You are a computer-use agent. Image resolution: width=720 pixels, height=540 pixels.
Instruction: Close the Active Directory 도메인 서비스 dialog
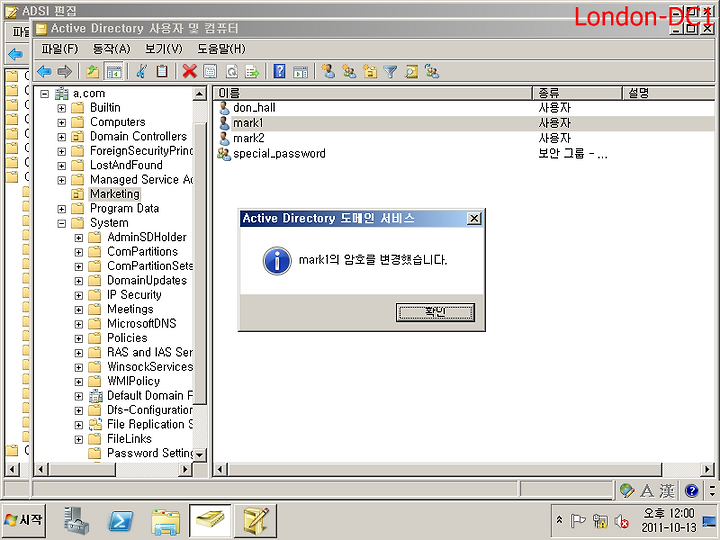[x=474, y=219]
